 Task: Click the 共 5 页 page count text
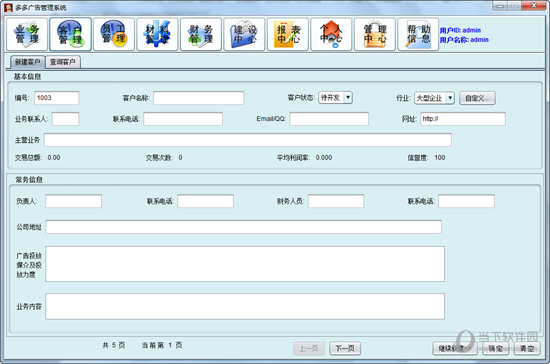click(114, 345)
